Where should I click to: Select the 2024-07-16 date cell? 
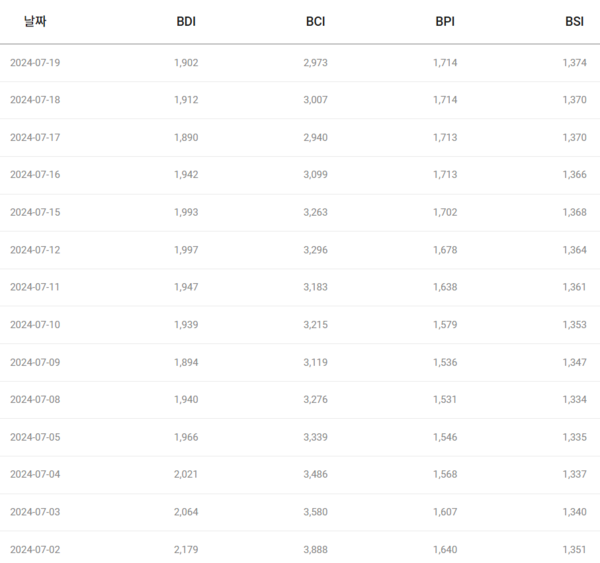(x=35, y=175)
